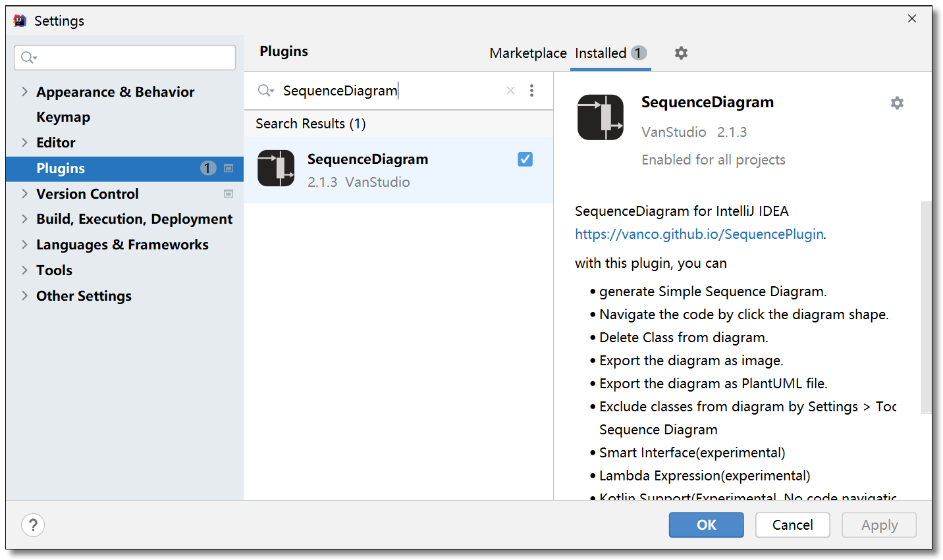This screenshot has width=943, height=560.
Task: Click 'Navigate the code by click' bullet
Action: [744, 315]
